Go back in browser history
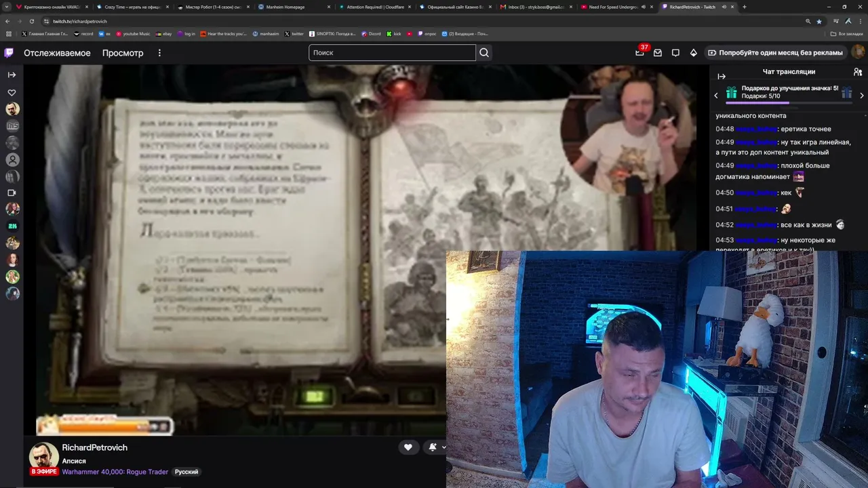 7,21
